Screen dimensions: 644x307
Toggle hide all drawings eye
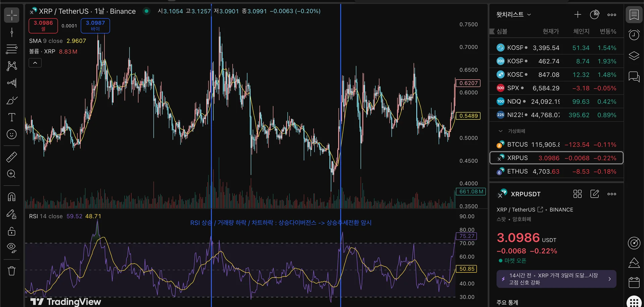pyautogui.click(x=12, y=248)
